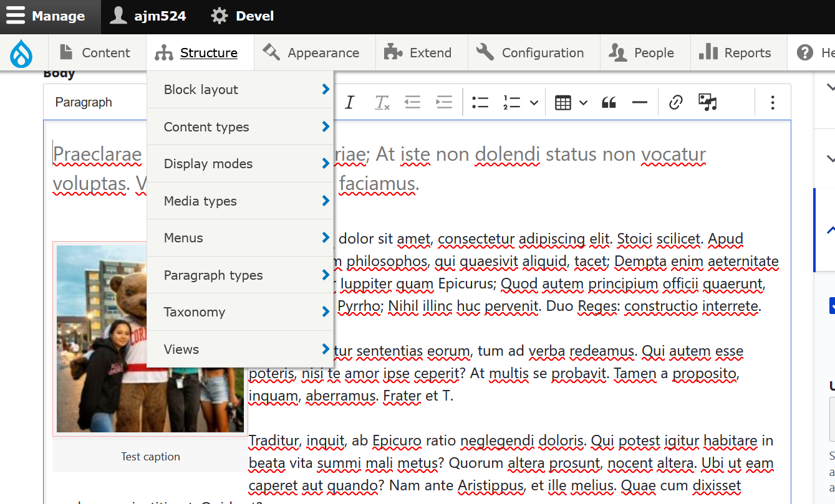Click the embedded mascot photo in editor
835x504 pixels.
click(150, 338)
